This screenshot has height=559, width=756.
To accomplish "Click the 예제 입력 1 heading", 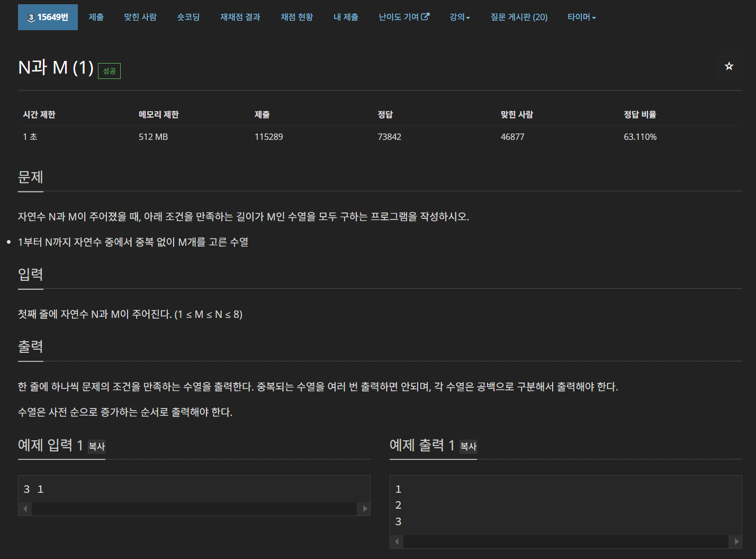I will pos(50,445).
